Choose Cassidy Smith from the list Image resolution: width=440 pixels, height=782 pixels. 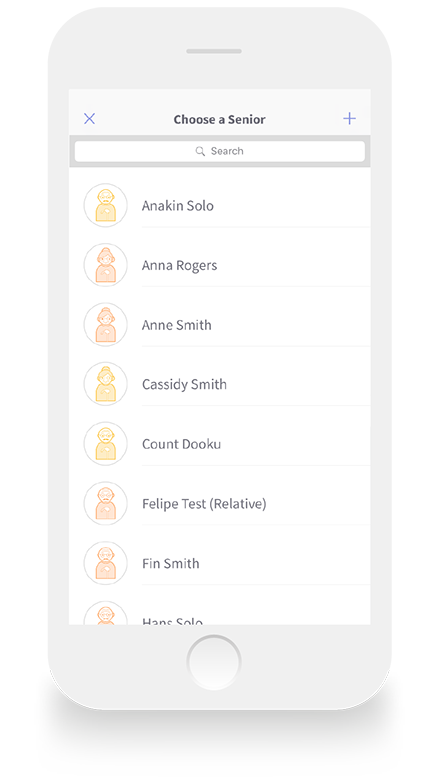pos(184,385)
